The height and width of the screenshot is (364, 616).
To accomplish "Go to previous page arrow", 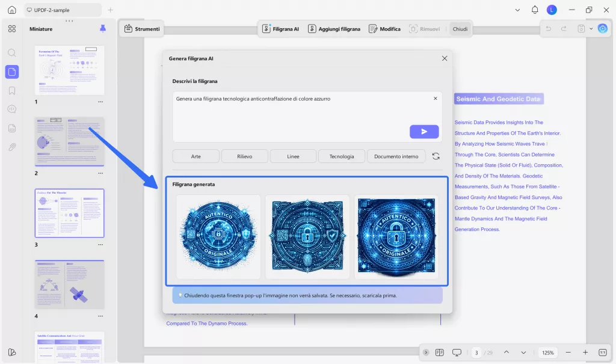I will pyautogui.click(x=507, y=352).
